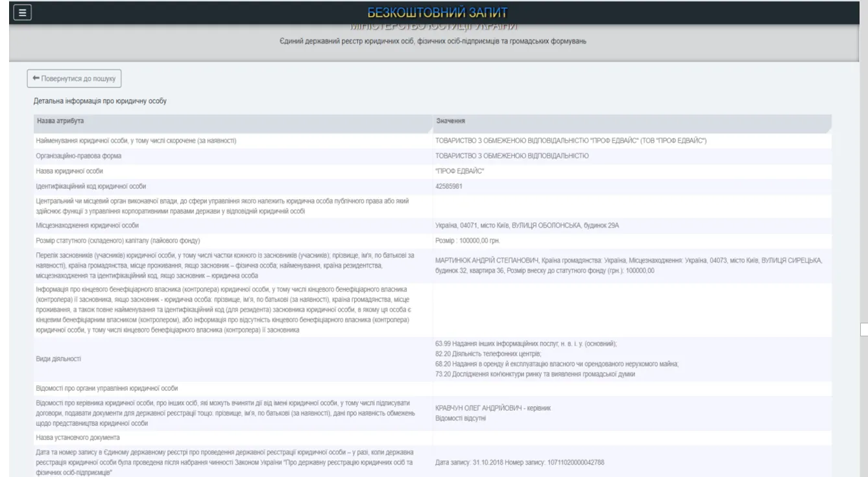868x477 pixels.
Task: Click the statutory capital value 100000,00 грн.
Action: click(x=468, y=240)
